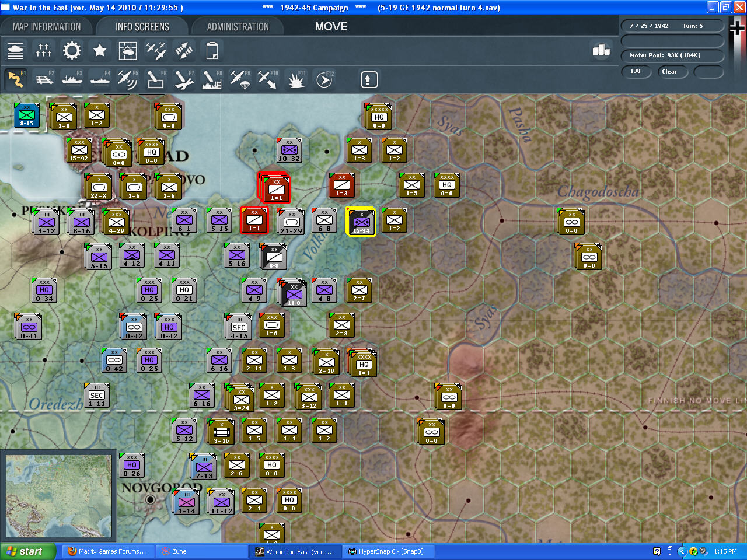Click the crossed-arrows toolbar icon
This screenshot has width=747, height=560.
tap(184, 51)
